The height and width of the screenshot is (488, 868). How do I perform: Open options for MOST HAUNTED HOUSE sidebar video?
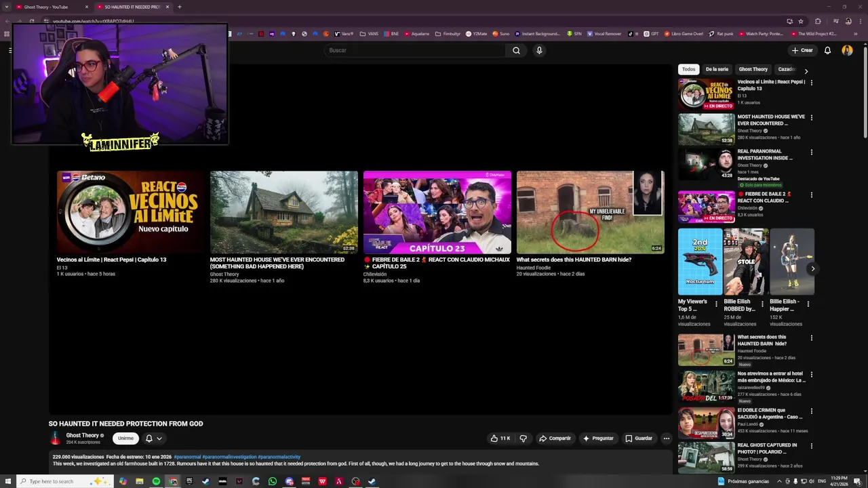[811, 117]
